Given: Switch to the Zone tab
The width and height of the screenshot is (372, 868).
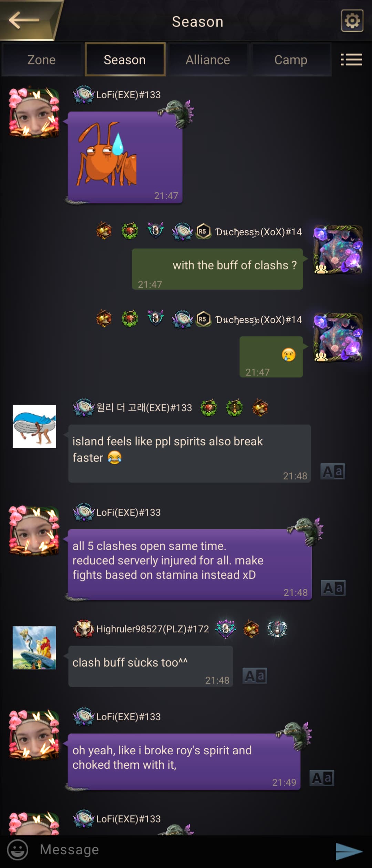Looking at the screenshot, I should pos(41,60).
